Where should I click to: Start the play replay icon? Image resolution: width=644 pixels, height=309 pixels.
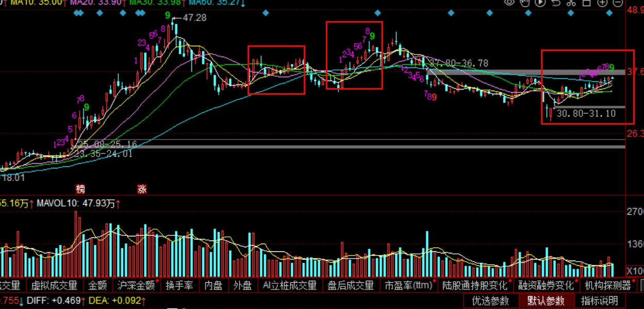click(540, 3)
